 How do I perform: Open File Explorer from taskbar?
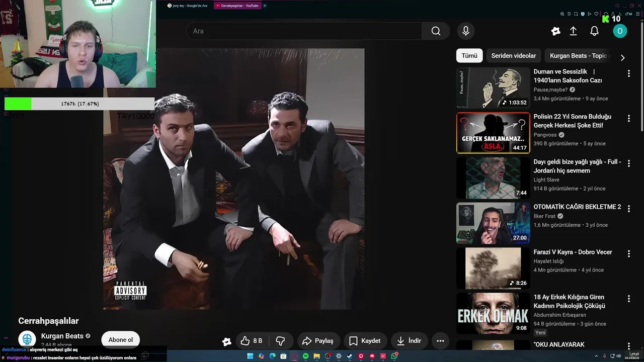(316, 356)
